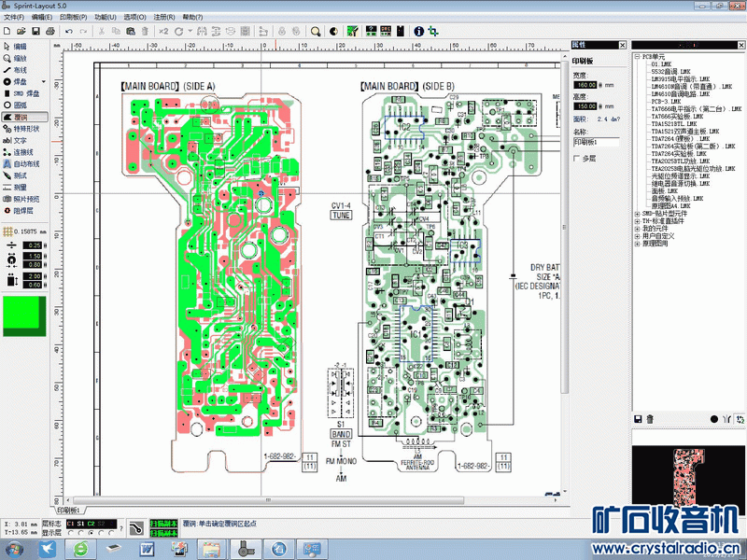
Task: Click the blue info icon in toolbar
Action: click(419, 31)
